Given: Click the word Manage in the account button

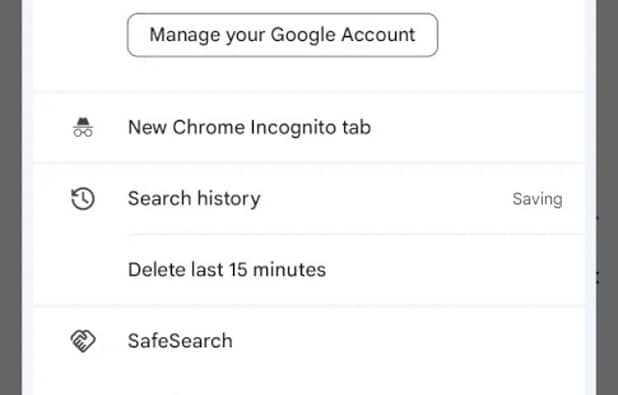Looking at the screenshot, I should [184, 35].
